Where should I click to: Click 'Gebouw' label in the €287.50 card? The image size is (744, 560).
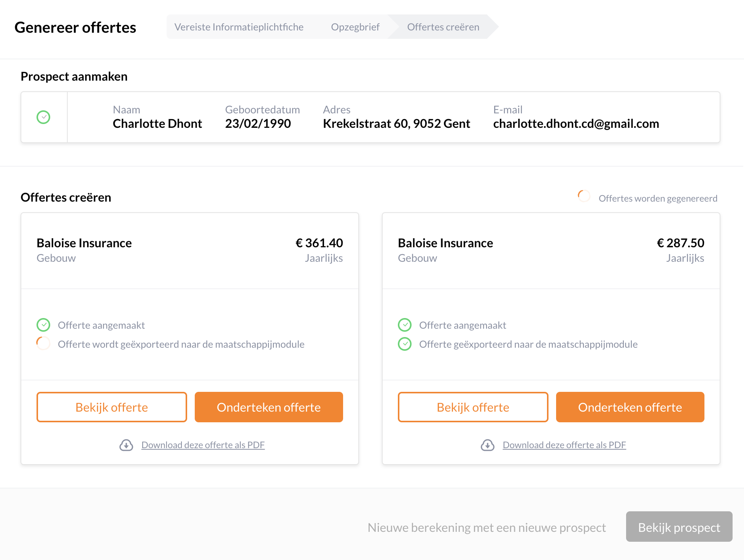[418, 258]
